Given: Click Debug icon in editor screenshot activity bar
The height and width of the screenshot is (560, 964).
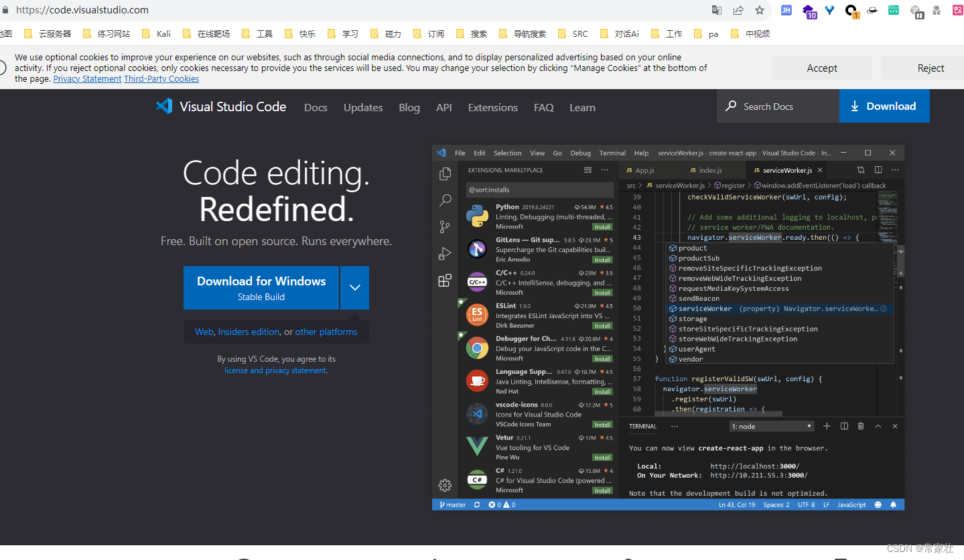Looking at the screenshot, I should tap(445, 254).
